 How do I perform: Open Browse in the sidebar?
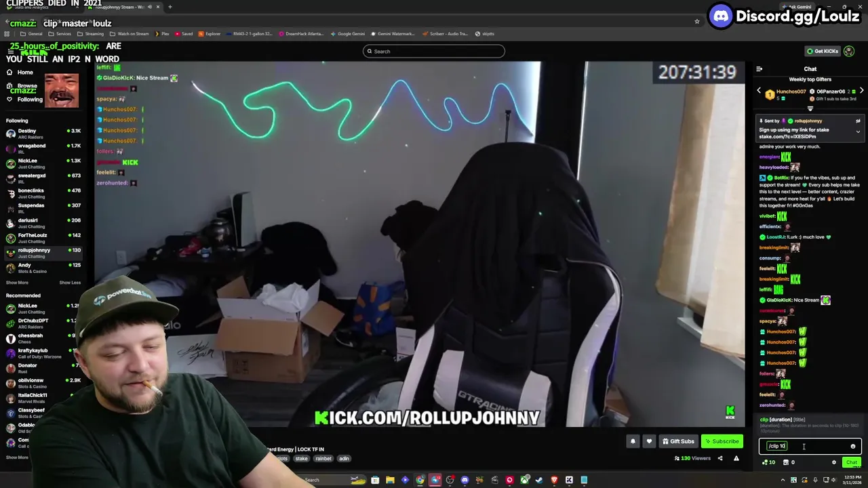[22, 86]
